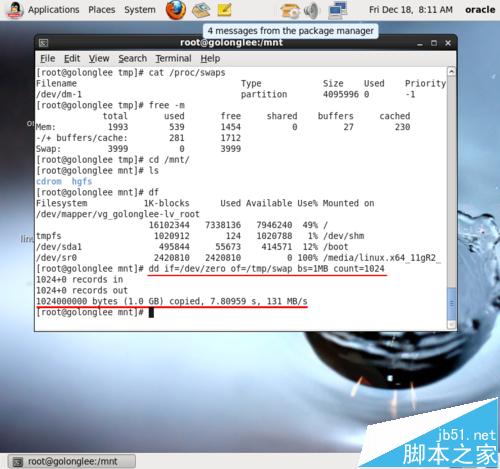Click the network connection icon
Image resolution: width=500 pixels, height=469 pixels.
[x=337, y=10]
